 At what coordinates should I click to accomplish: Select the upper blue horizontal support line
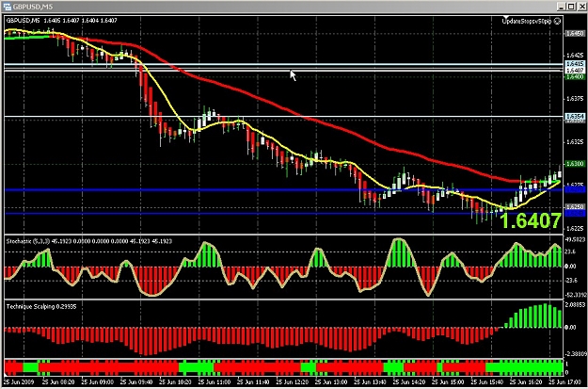click(x=284, y=189)
